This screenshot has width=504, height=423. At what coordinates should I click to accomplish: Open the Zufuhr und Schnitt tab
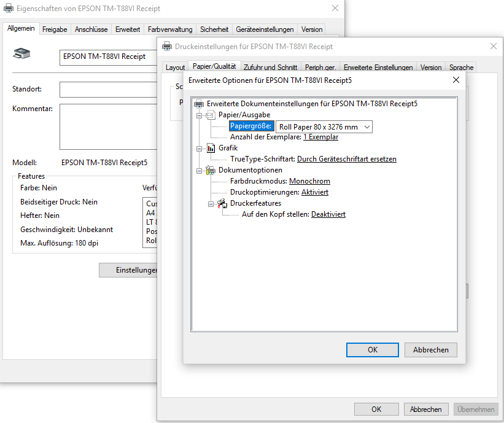tap(270, 67)
